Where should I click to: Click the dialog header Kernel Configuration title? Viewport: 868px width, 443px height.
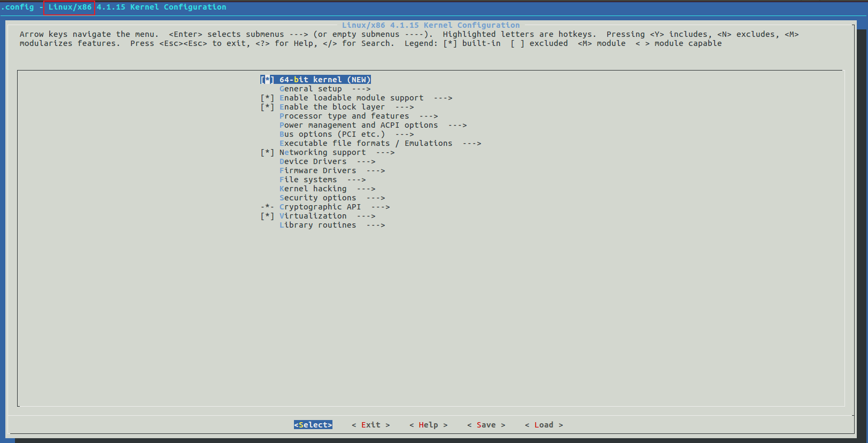tap(431, 25)
